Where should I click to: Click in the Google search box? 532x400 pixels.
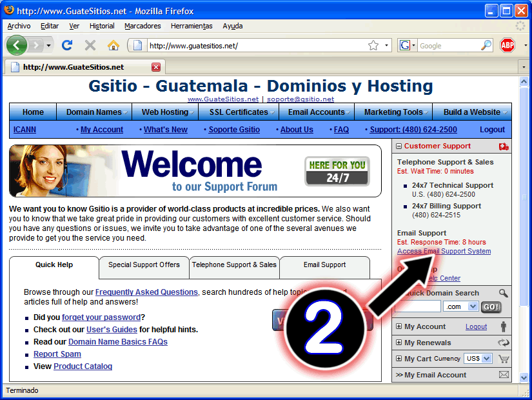[449, 46]
